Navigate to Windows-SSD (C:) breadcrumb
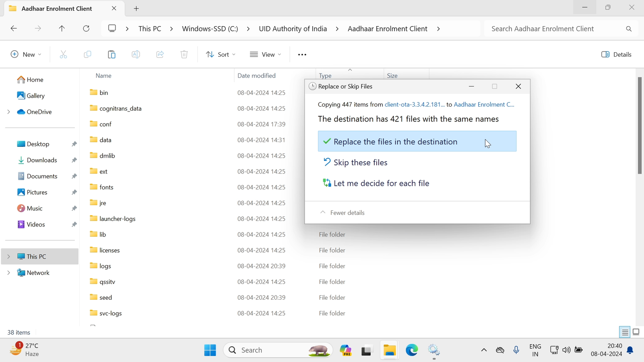This screenshot has width=644, height=362. tap(210, 29)
